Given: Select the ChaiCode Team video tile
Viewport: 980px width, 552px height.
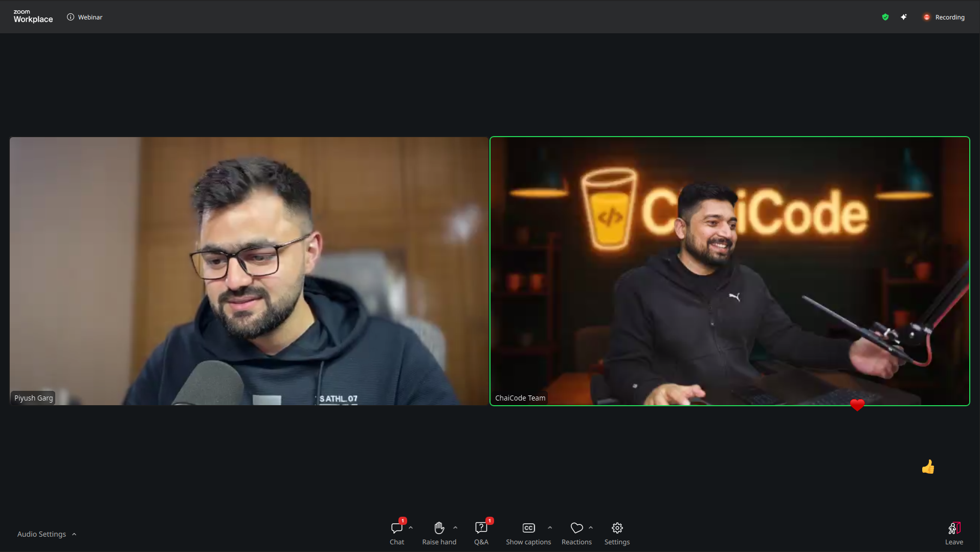Looking at the screenshot, I should [729, 271].
